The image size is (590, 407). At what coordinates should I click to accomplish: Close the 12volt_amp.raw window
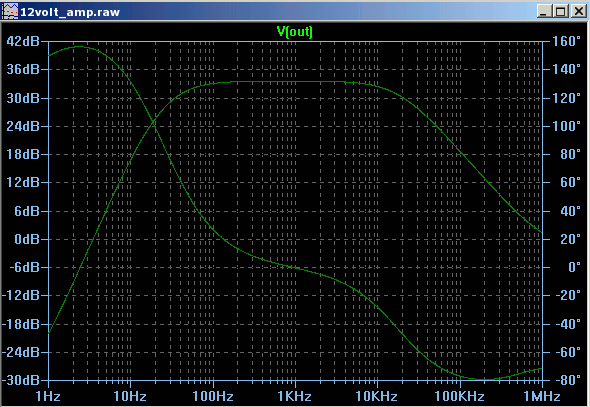tap(578, 11)
